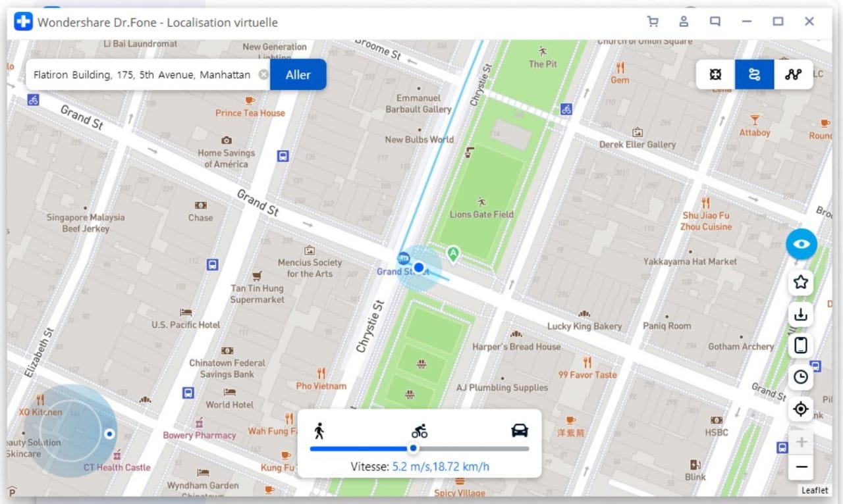This screenshot has width=843, height=504.
Task: Center map on current location
Action: pos(801,409)
